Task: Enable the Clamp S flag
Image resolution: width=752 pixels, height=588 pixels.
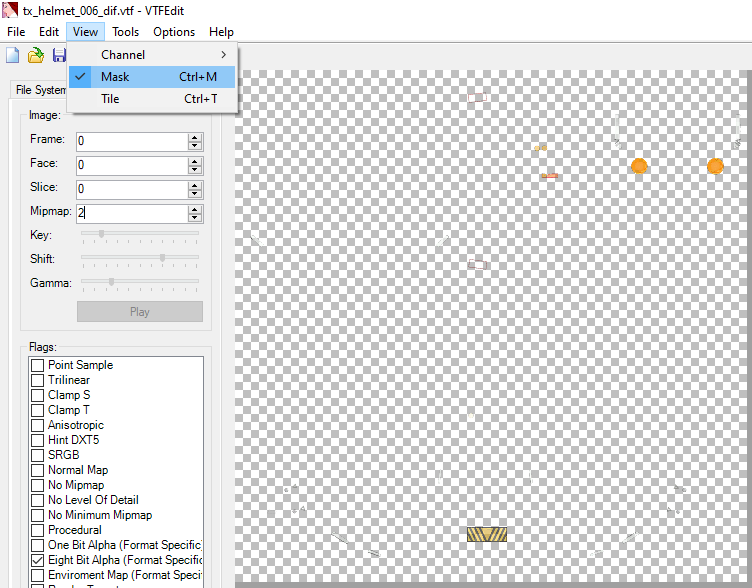Action: coord(37,395)
